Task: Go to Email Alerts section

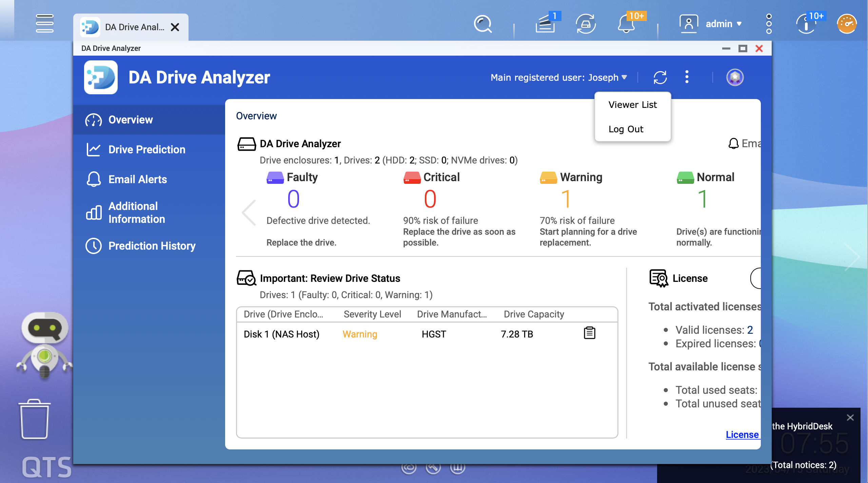Action: [149, 179]
